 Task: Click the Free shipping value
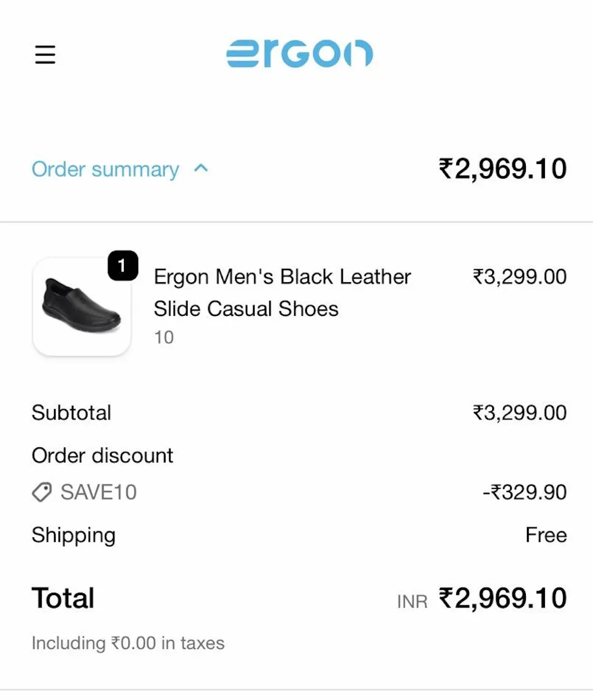546,535
